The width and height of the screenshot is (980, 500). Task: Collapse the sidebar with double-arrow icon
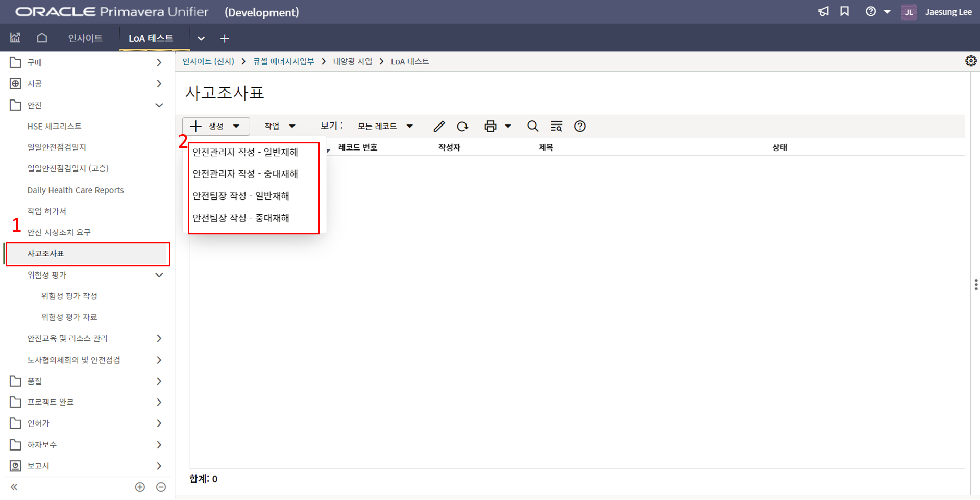pyautogui.click(x=14, y=487)
